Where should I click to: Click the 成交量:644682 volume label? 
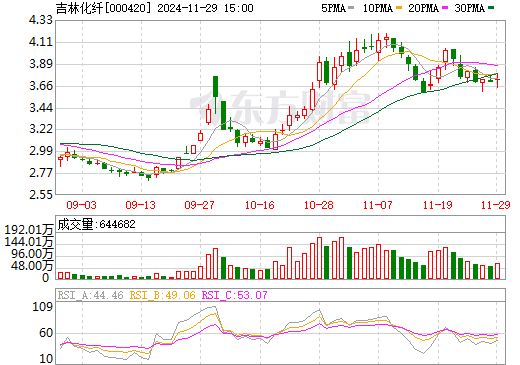click(97, 224)
